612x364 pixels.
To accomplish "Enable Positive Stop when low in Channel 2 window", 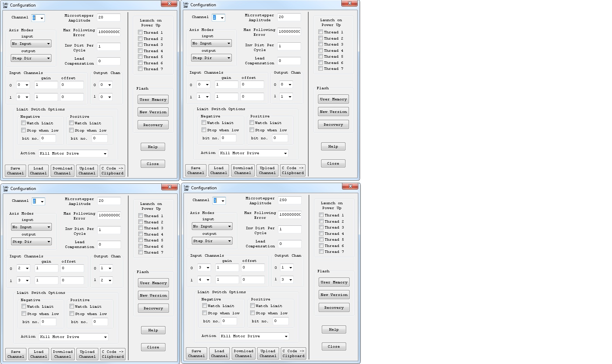I will [72, 314].
